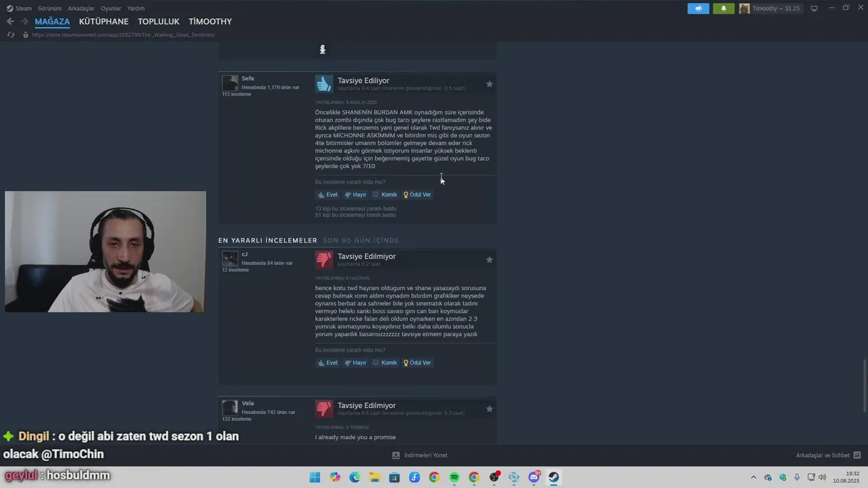
Task: Click Timoothy's profile avatar in header
Action: 745,8
